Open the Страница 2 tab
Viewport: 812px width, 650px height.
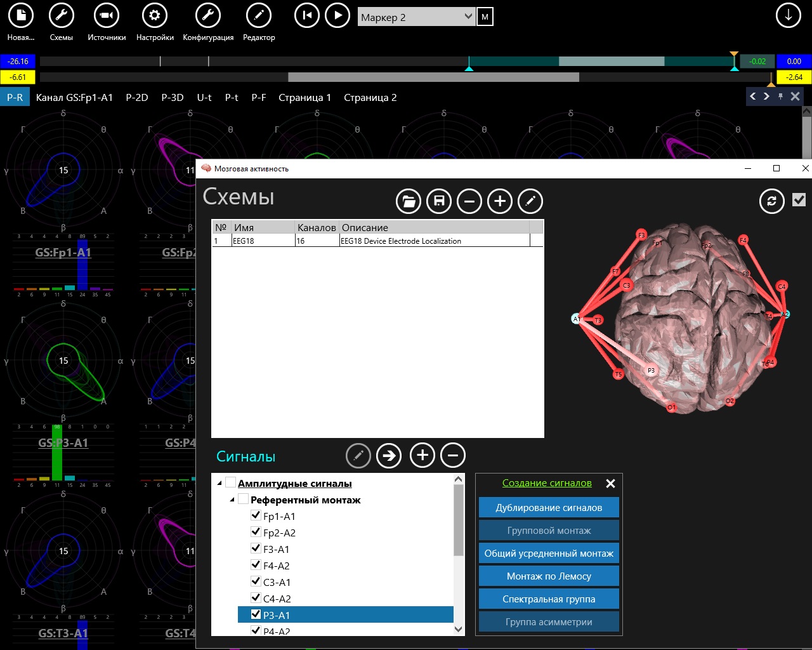370,98
